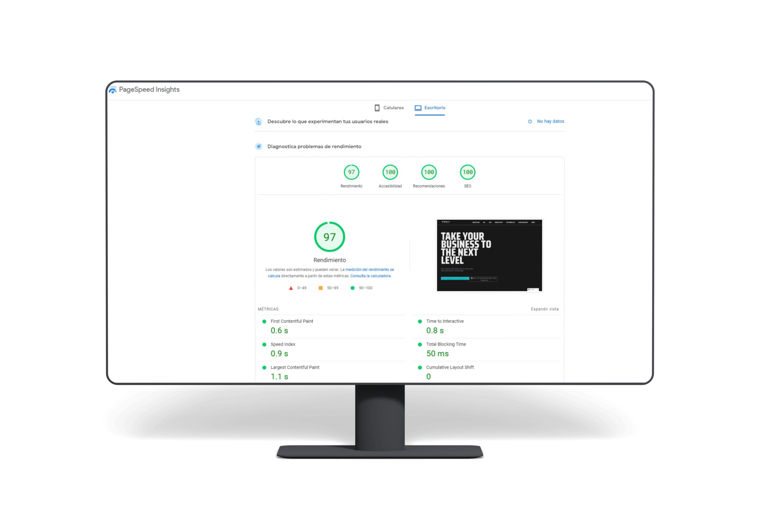Jump to the SEO score gauge
760x532 pixels.
pos(467,172)
